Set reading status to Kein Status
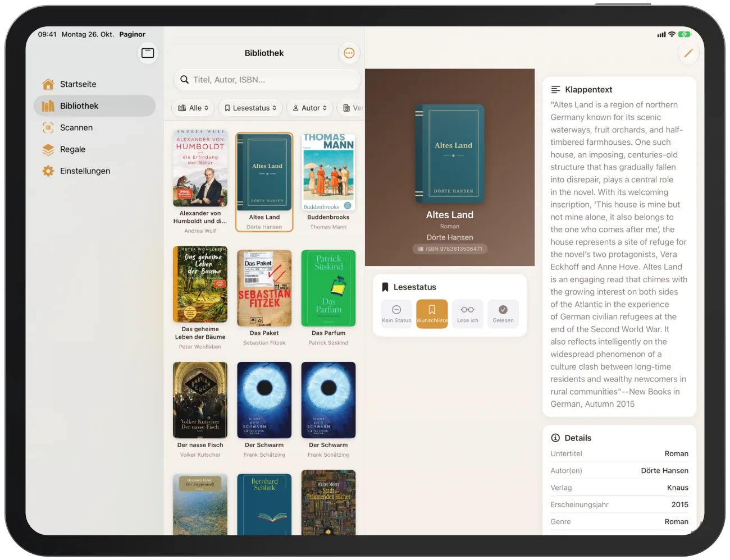This screenshot has width=730, height=560. click(x=396, y=314)
